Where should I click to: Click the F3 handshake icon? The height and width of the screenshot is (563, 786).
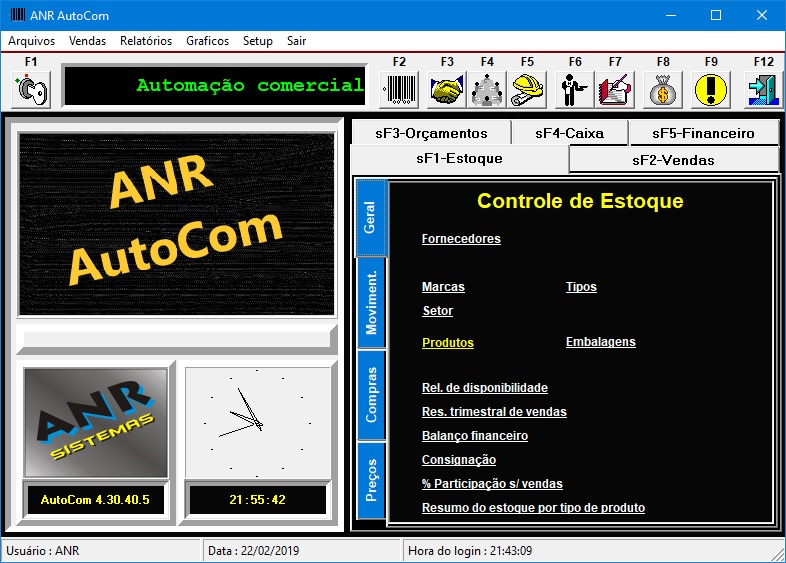tap(447, 90)
